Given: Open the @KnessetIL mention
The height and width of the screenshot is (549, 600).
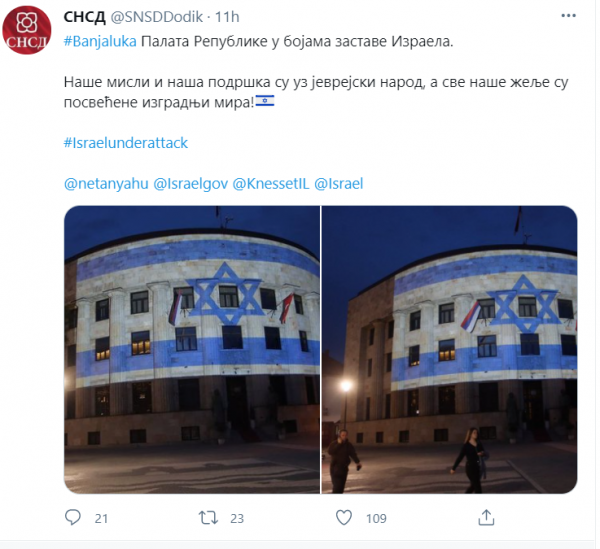Looking at the screenshot, I should tap(271, 184).
